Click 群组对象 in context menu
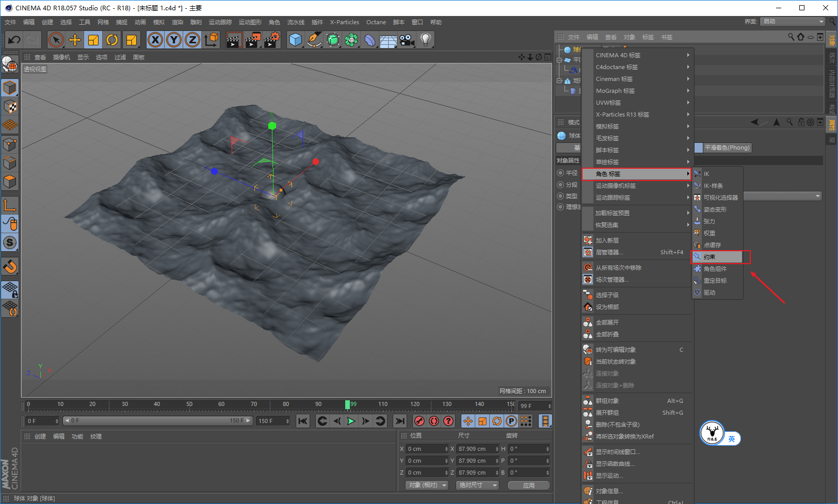 [637, 401]
